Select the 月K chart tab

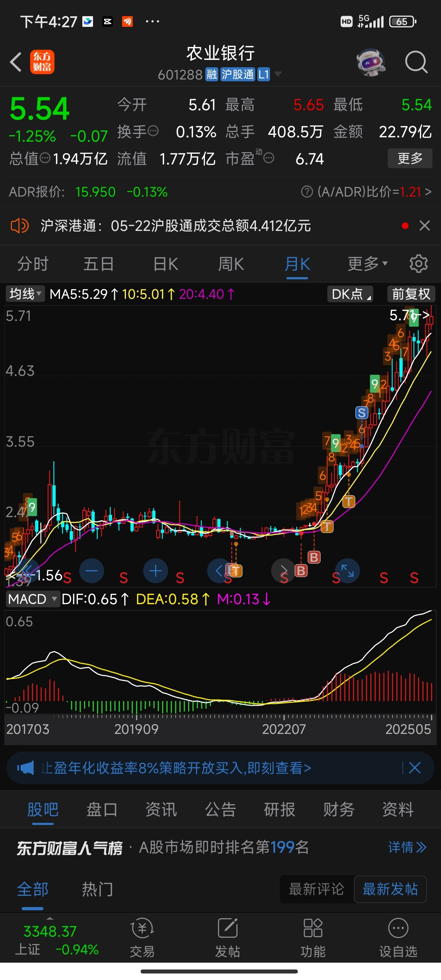pos(297,264)
